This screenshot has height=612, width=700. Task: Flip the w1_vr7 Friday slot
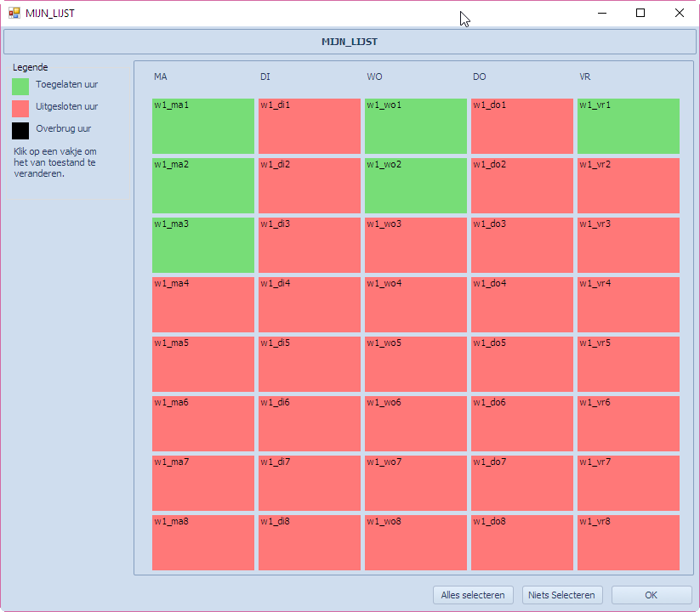click(629, 483)
